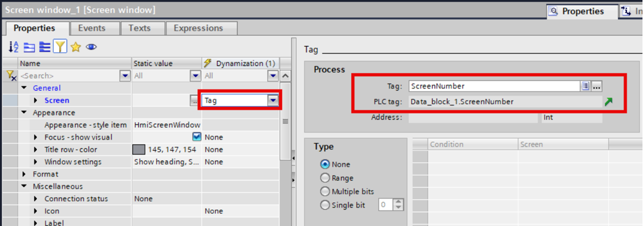644x226 pixels.
Task: Open the Static value filter dropdown
Action: click(195, 76)
